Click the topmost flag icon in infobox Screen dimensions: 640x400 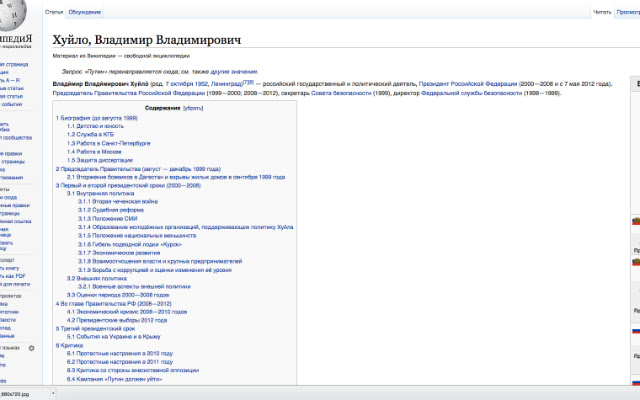tap(635, 220)
